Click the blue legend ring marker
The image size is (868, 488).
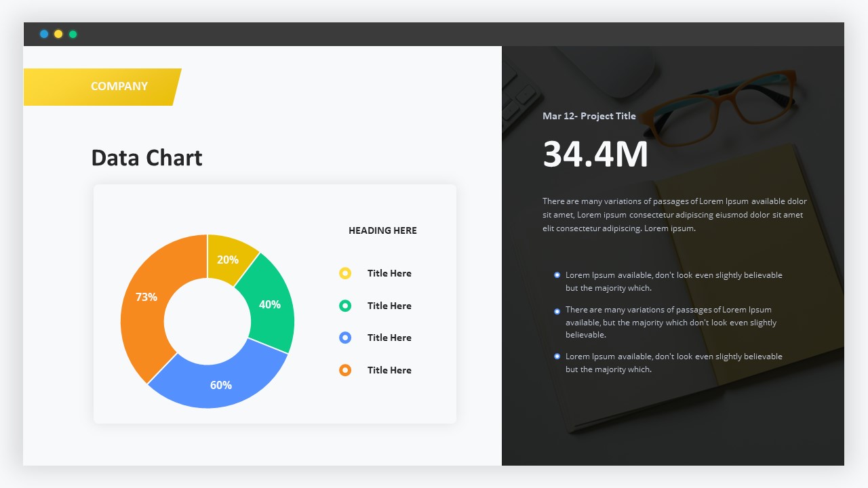coord(345,338)
